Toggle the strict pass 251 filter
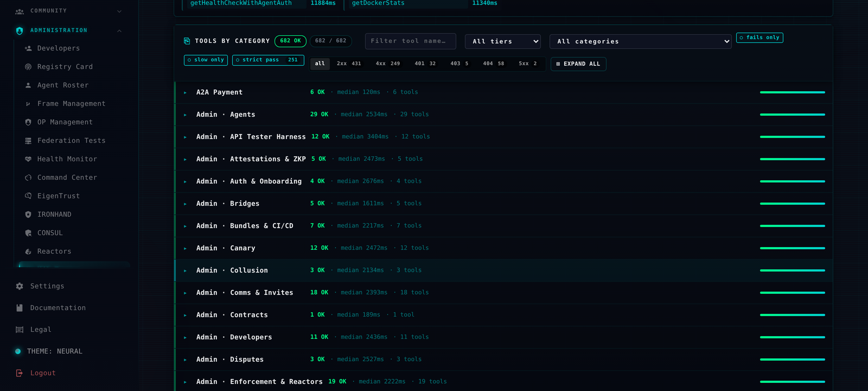 (268, 60)
